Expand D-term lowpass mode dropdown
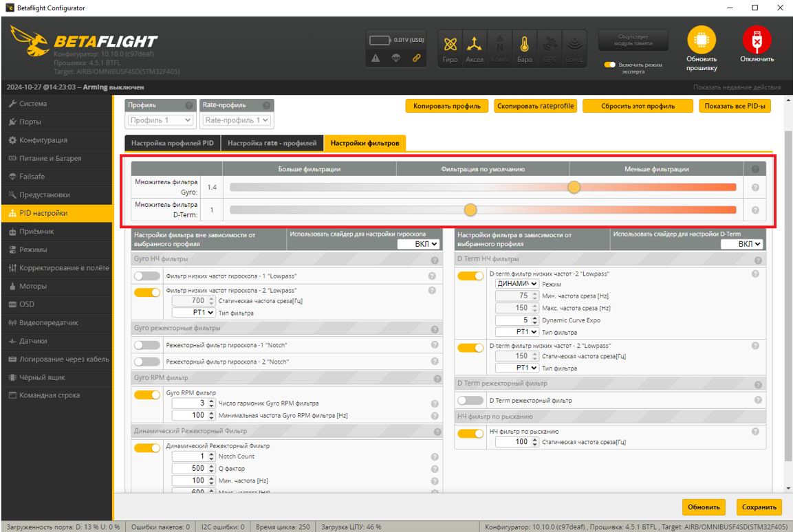This screenshot has height=532, width=793. 517,284
